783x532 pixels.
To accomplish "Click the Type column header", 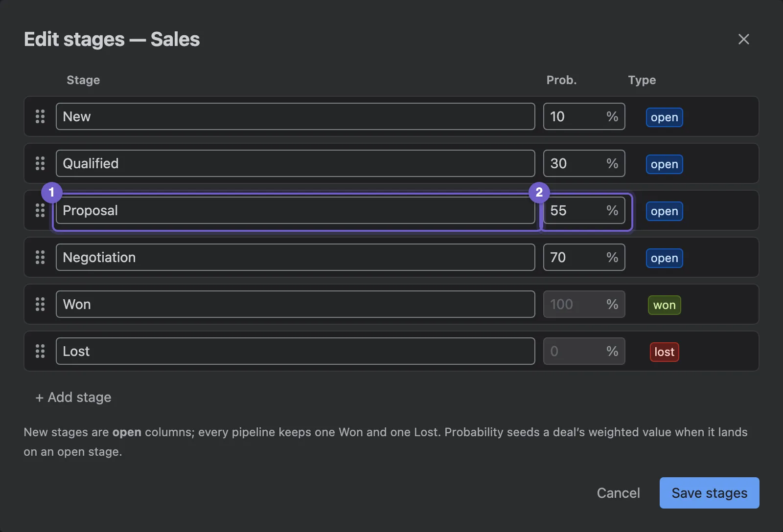I will pyautogui.click(x=642, y=80).
